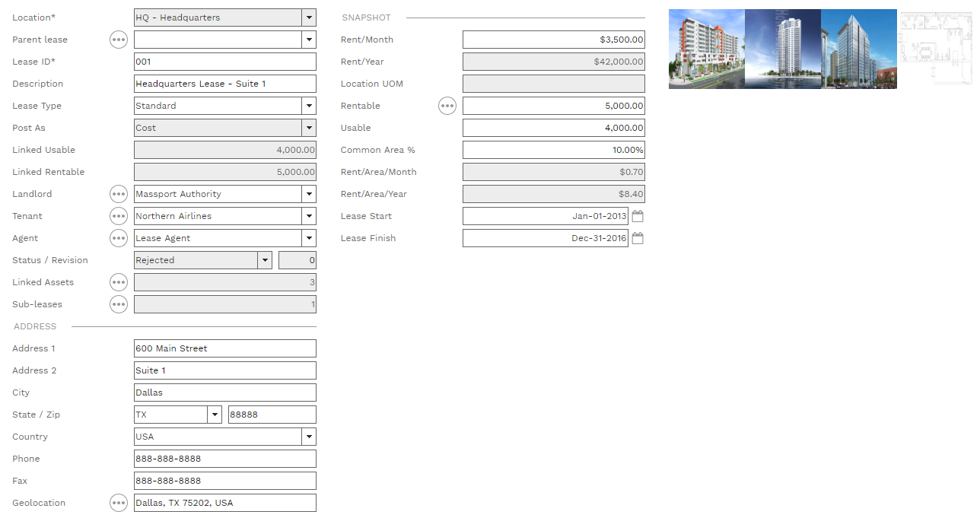Open the Status dropdown showing Rejected
Screen dimensions: 980x518
click(x=265, y=260)
